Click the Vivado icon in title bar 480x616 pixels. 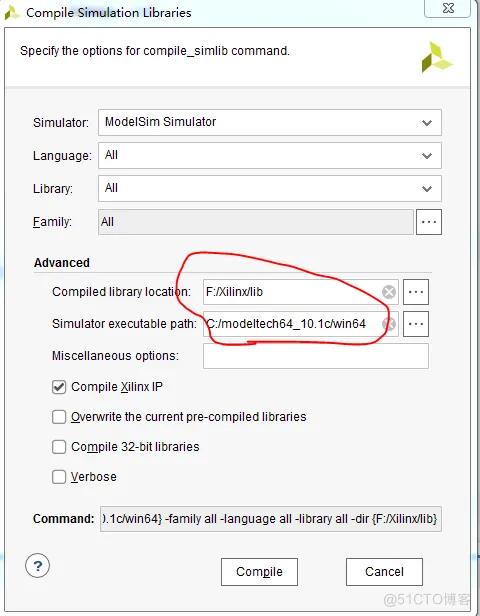pyautogui.click(x=12, y=13)
